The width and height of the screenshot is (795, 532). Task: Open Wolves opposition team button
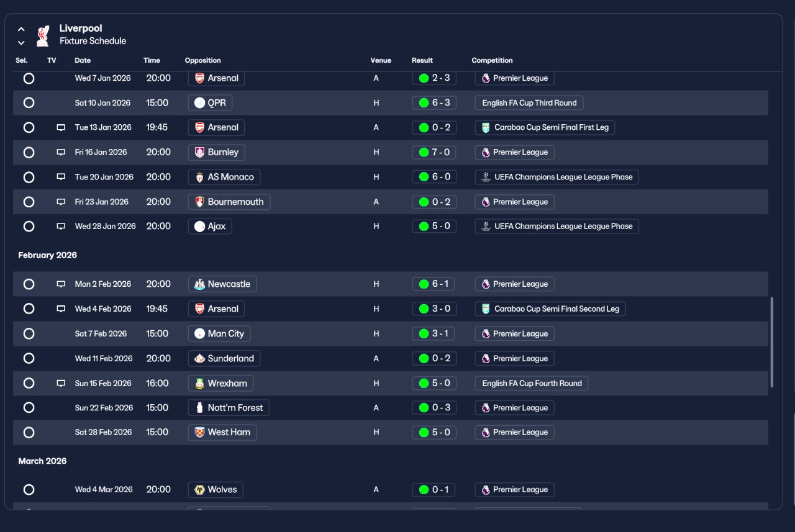(x=216, y=490)
